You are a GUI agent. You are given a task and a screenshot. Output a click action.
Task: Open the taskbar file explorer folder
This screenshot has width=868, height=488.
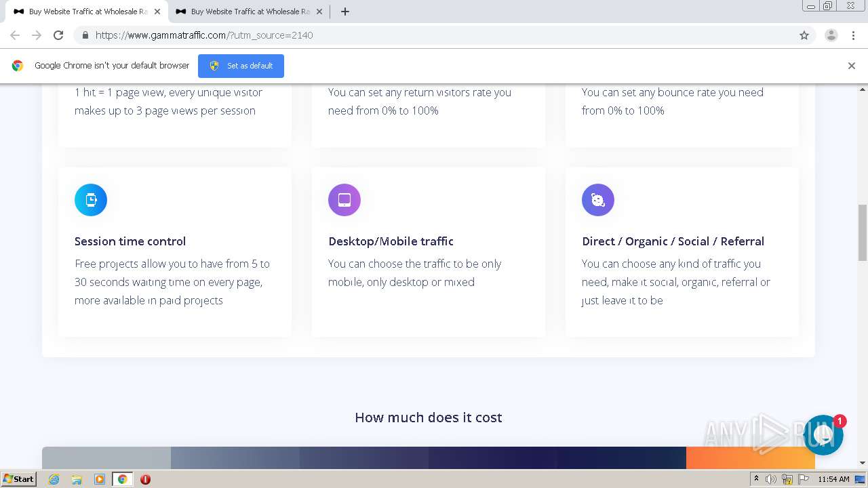pos(77,479)
